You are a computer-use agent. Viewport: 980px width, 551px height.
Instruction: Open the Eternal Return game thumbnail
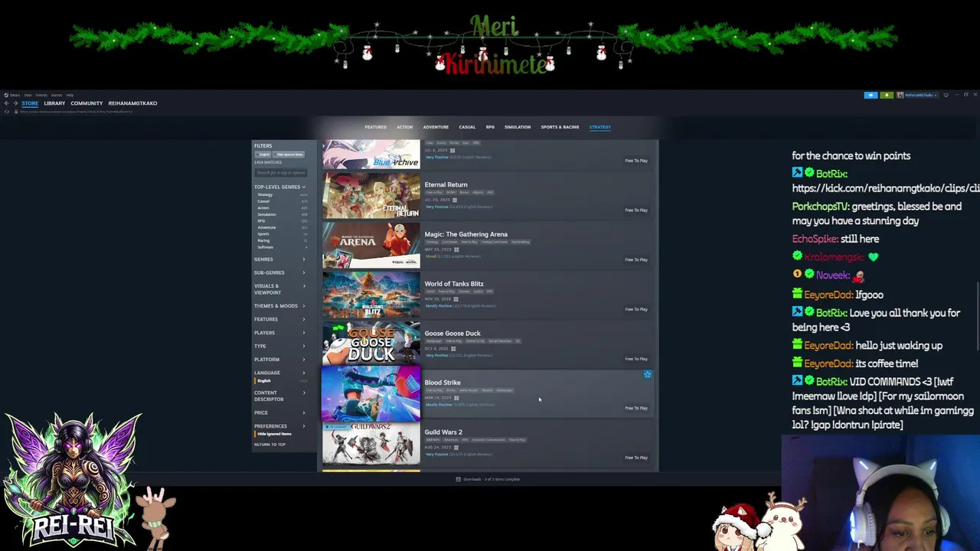click(371, 197)
